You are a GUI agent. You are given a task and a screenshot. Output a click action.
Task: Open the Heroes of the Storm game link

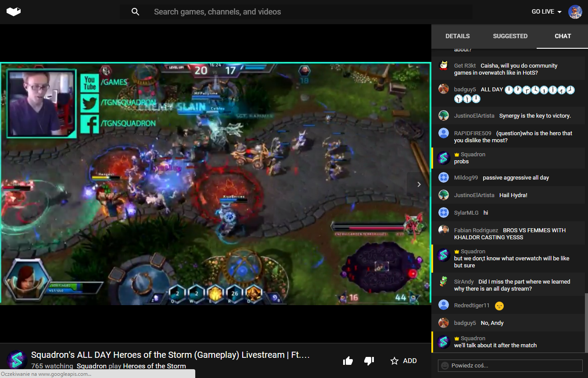(x=154, y=366)
